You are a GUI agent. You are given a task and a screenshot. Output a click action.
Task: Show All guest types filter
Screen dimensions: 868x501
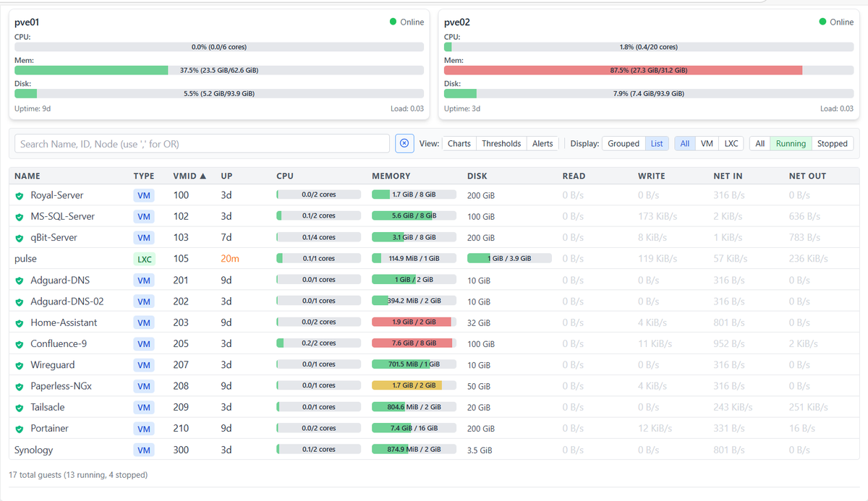685,143
